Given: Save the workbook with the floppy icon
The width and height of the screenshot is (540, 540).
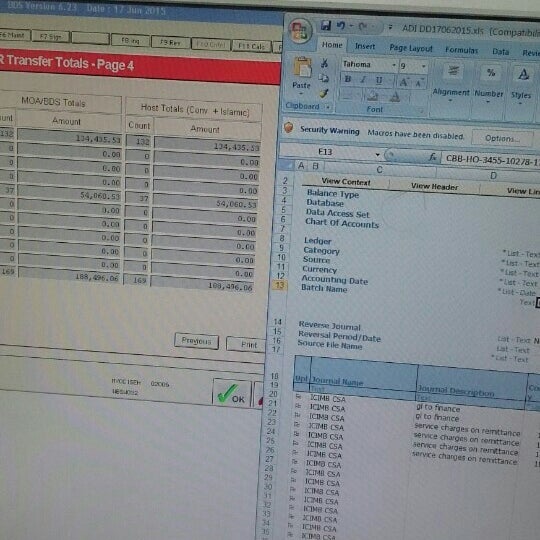Looking at the screenshot, I should 325,26.
